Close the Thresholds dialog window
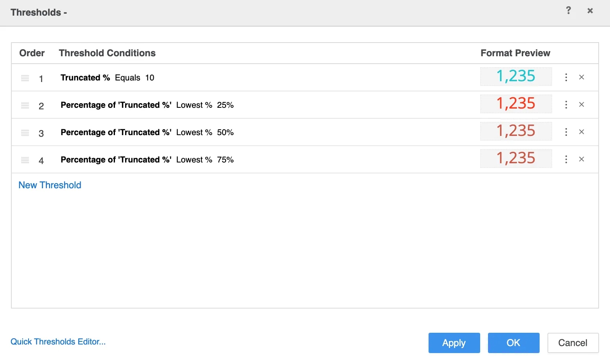 590,11
